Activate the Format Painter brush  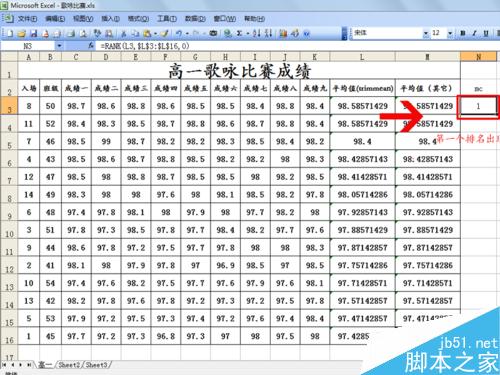tap(164, 33)
